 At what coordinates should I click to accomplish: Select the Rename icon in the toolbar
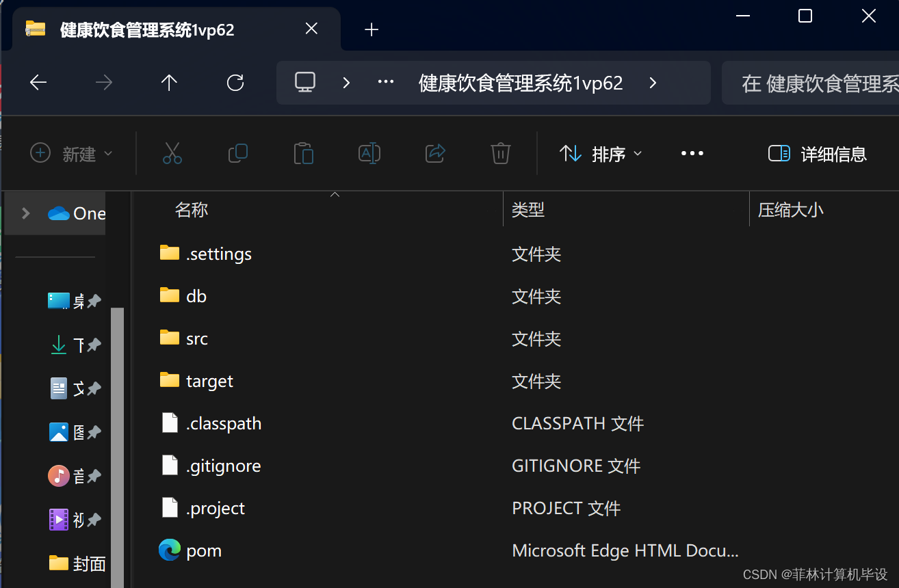[369, 153]
